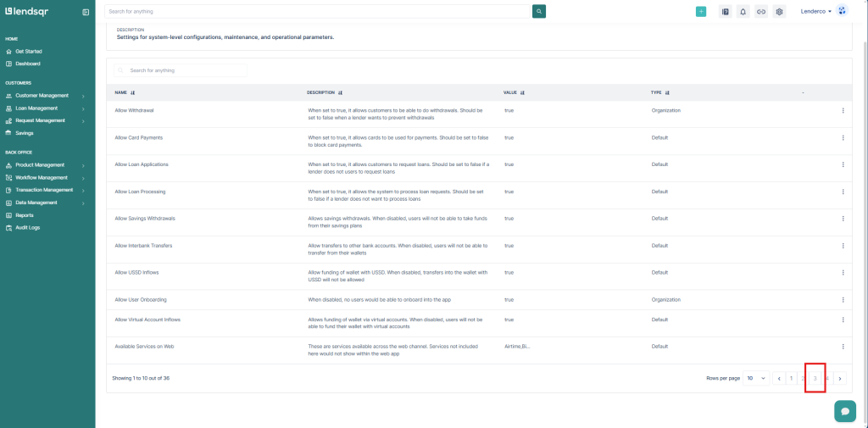Go to next page with right arrow
868x428 pixels.
839,378
